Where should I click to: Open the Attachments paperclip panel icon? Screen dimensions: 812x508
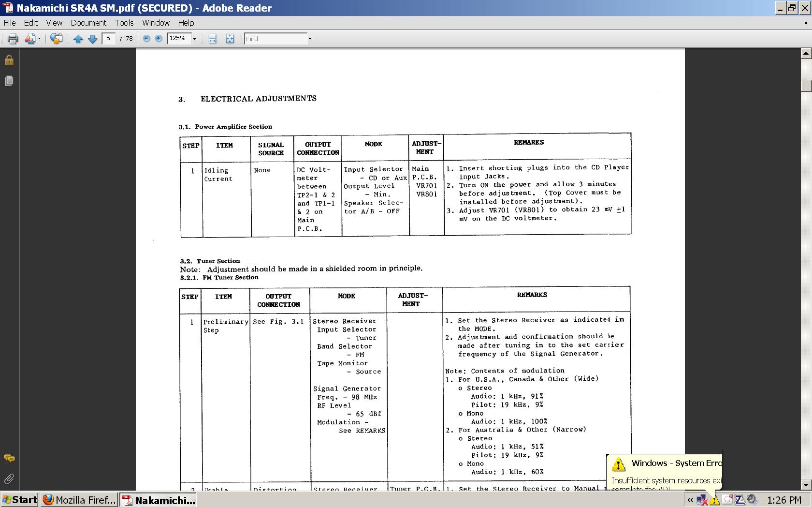point(9,479)
